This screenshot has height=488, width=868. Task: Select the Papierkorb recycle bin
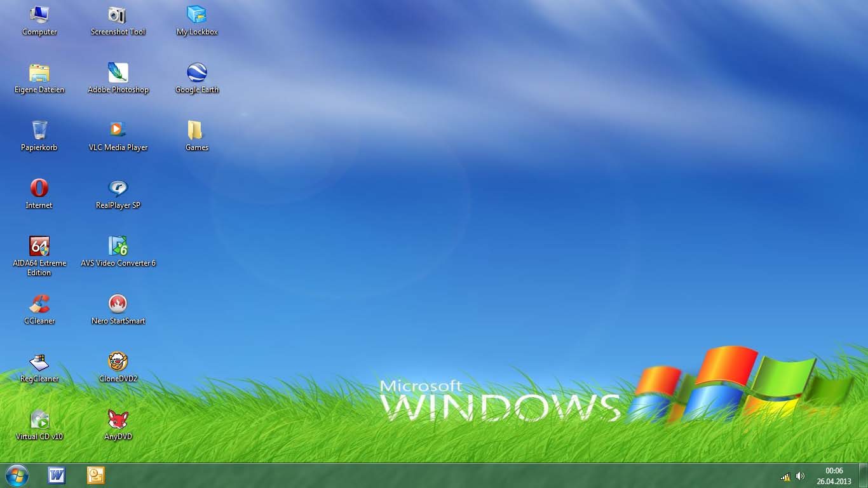(x=39, y=130)
